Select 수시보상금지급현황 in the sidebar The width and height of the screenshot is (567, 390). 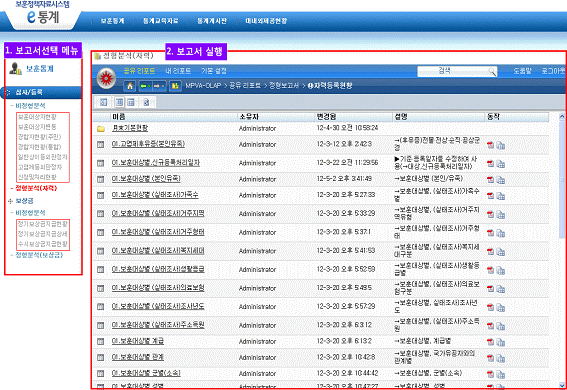click(43, 244)
